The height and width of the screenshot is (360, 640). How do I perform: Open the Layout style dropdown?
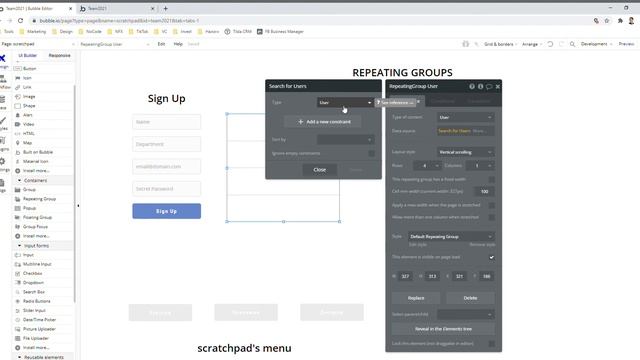[465, 152]
